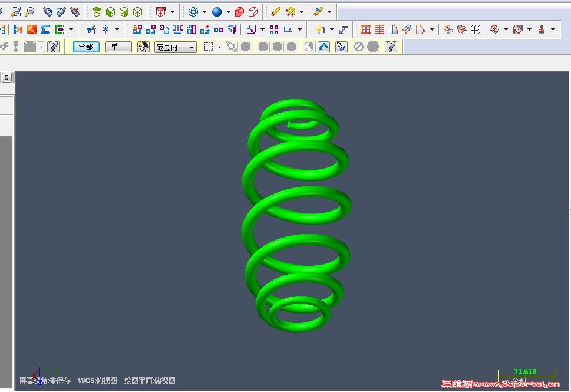This screenshot has height=392, width=571.
Task: Toggle the 全部 (All) selection button
Action: pos(86,47)
